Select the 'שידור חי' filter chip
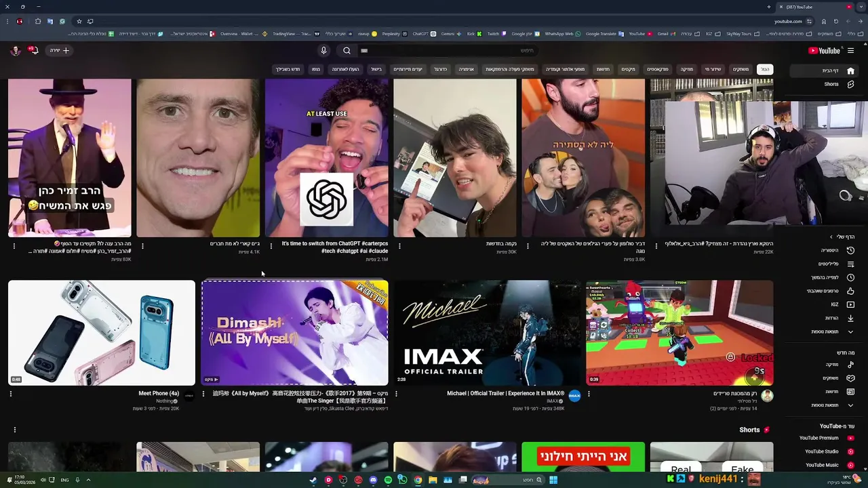 [x=713, y=69]
